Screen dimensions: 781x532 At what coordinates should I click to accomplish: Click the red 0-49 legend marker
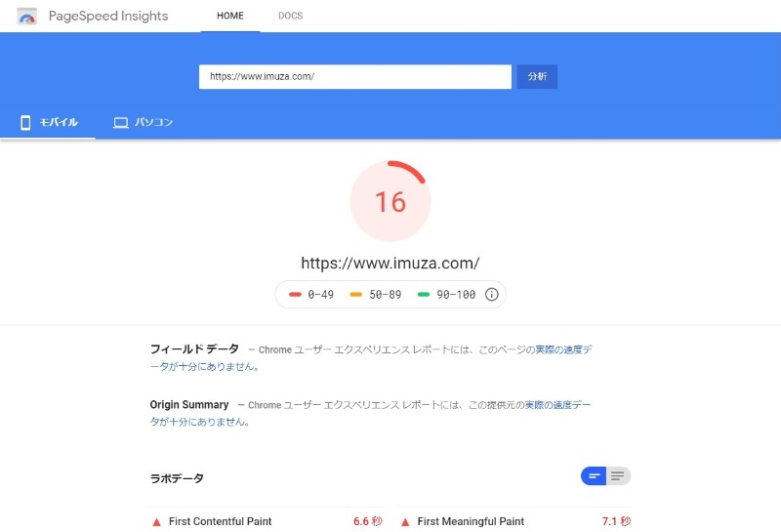(x=295, y=295)
